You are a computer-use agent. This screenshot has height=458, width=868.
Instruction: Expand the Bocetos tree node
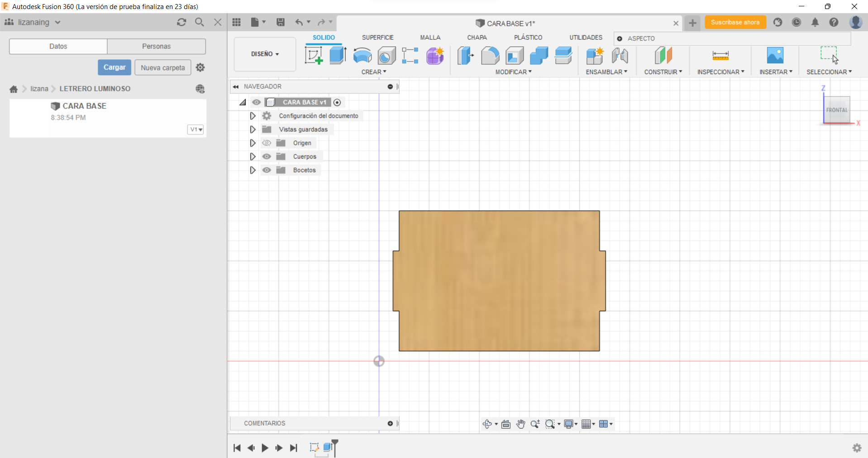(x=253, y=170)
